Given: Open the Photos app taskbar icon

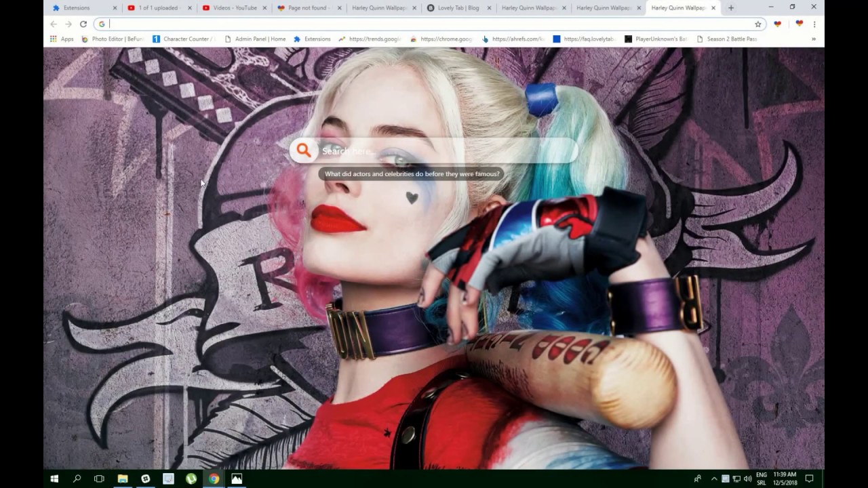Looking at the screenshot, I should [x=237, y=479].
